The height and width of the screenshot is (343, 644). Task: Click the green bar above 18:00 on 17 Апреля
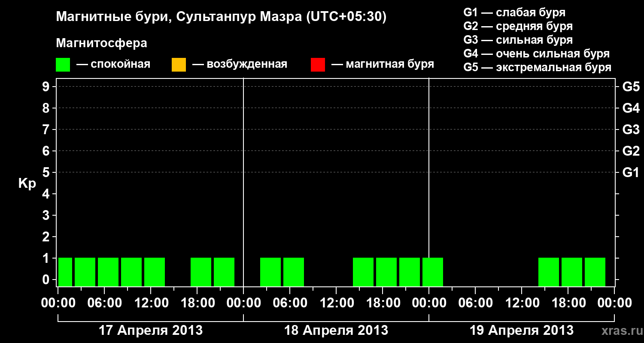pos(201,272)
